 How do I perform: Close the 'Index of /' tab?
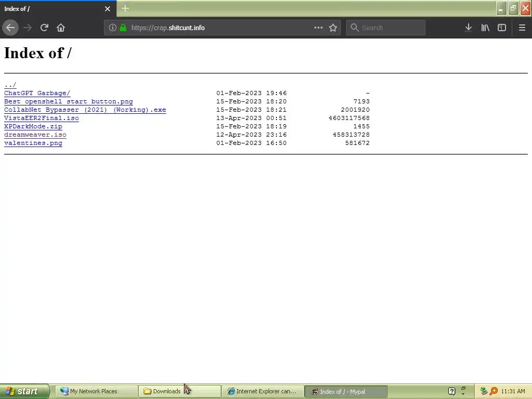click(108, 9)
